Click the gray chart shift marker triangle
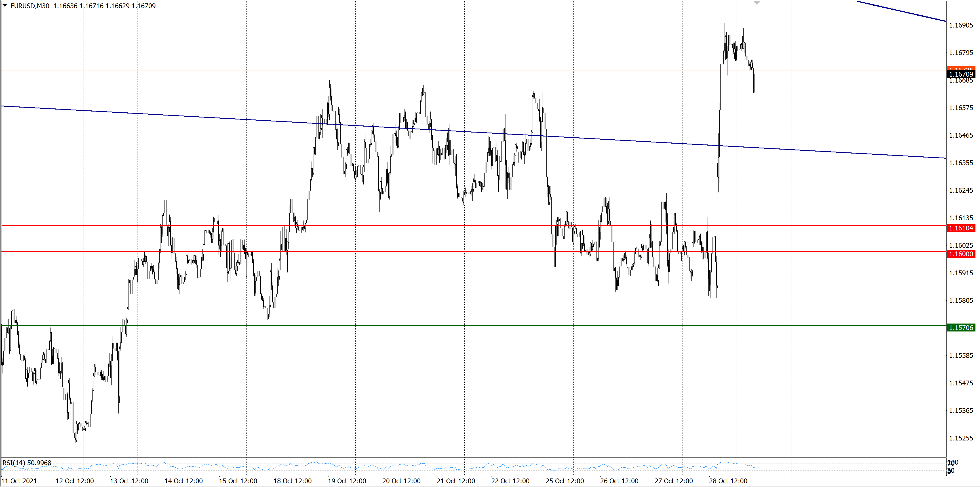The width and height of the screenshot is (980, 487). [757, 3]
